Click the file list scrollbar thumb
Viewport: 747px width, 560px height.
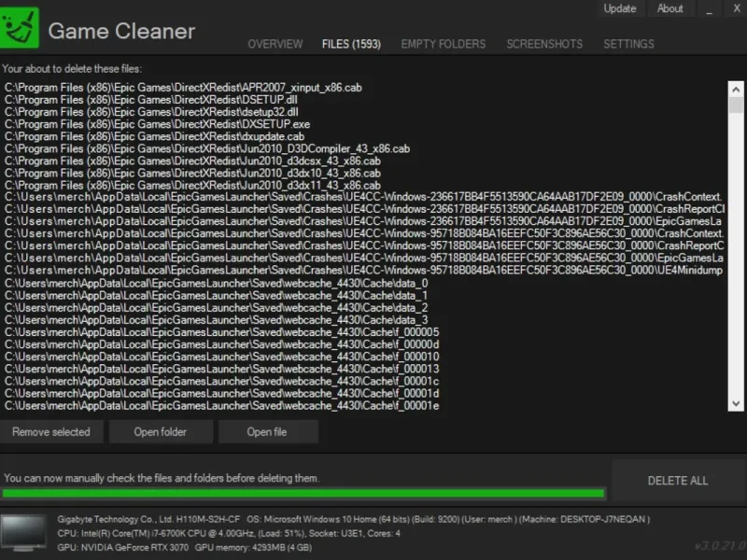pos(736,105)
